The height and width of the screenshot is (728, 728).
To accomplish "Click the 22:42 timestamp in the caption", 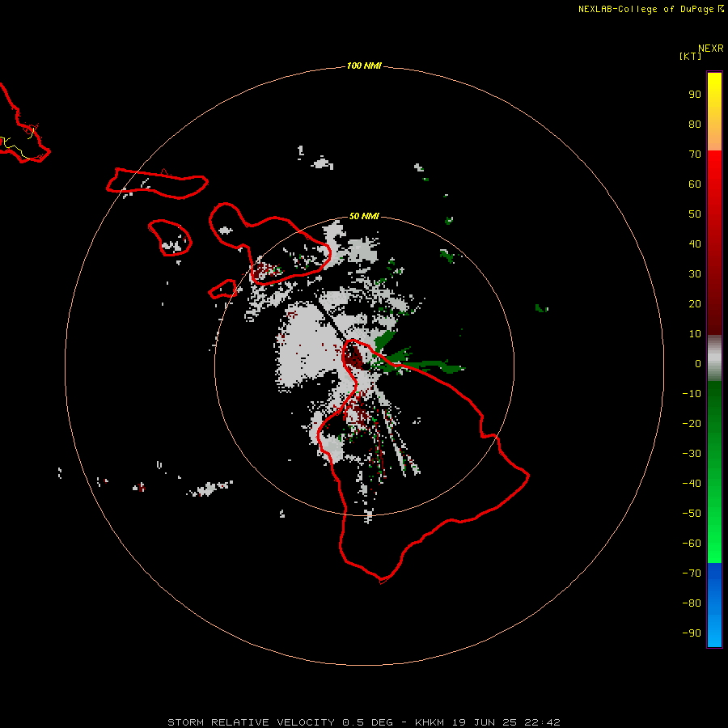I will point(542,722).
